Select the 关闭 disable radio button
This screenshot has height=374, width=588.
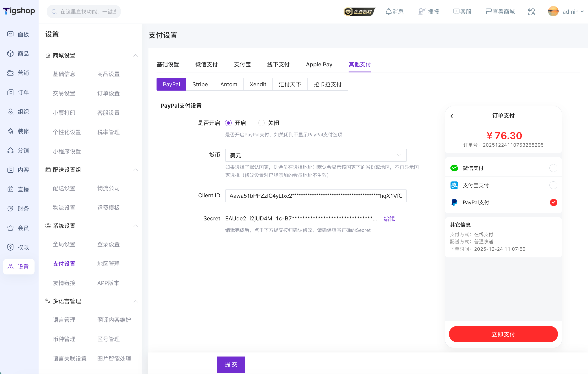[x=261, y=123]
